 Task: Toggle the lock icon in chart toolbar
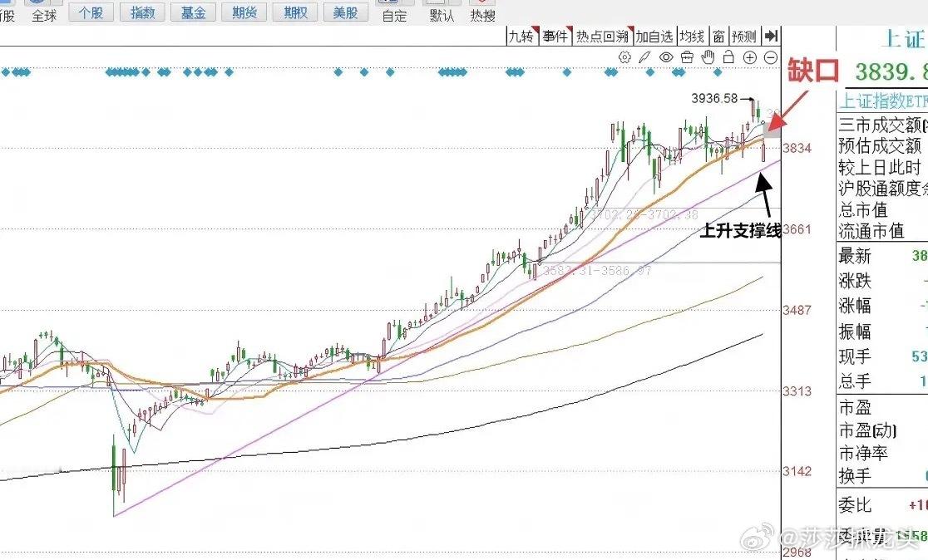click(728, 57)
